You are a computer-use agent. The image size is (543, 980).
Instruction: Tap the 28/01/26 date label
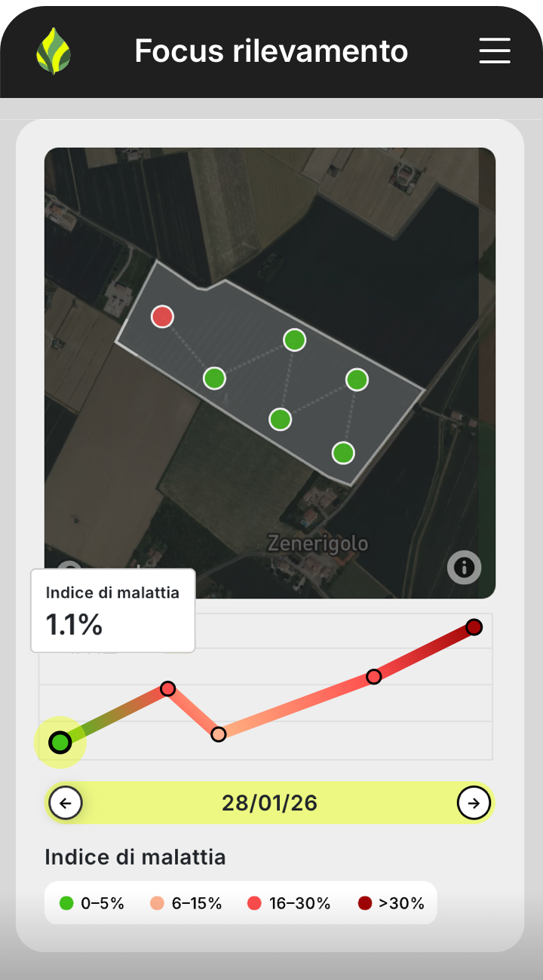tap(269, 803)
